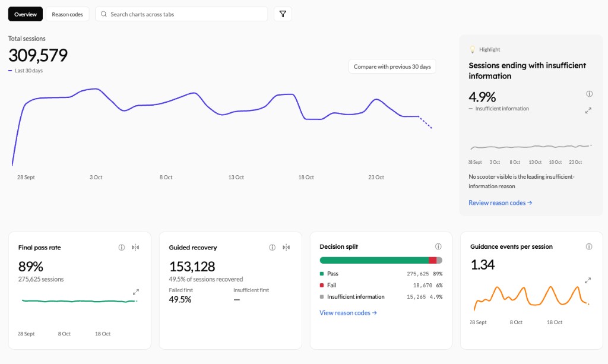Screen dimensions: 608x364
Task: Show info for Guided recovery
Action: [272, 248]
